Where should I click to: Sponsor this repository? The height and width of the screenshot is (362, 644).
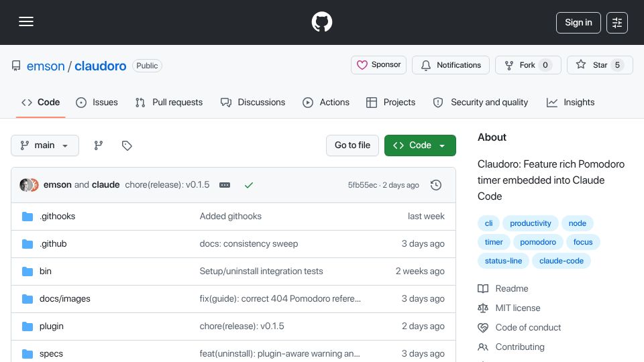(378, 65)
